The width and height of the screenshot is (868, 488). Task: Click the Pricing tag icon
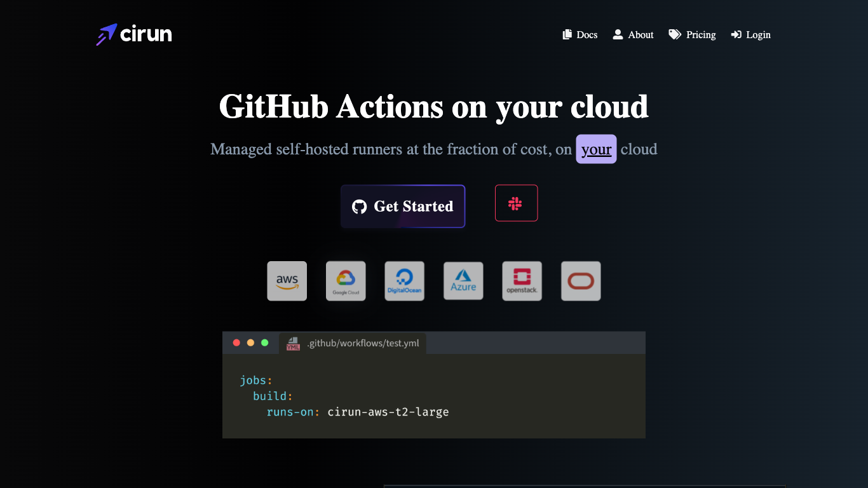click(675, 34)
